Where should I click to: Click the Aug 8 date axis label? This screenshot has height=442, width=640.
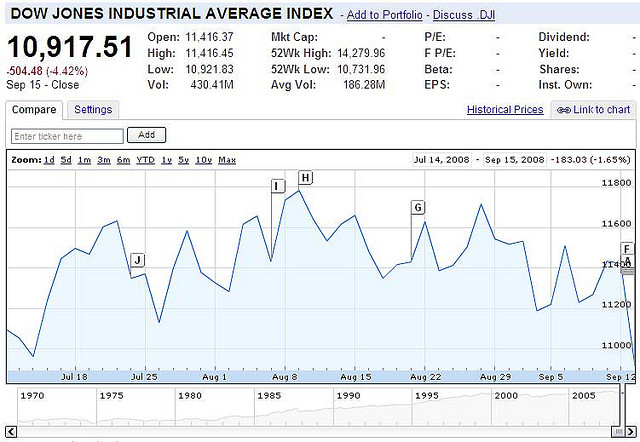284,377
